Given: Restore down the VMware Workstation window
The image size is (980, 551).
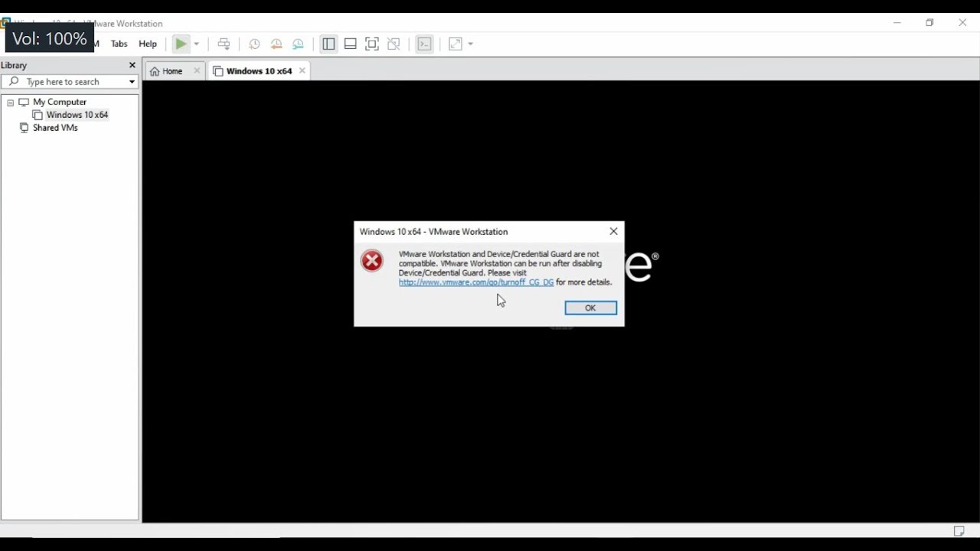Looking at the screenshot, I should [x=929, y=23].
